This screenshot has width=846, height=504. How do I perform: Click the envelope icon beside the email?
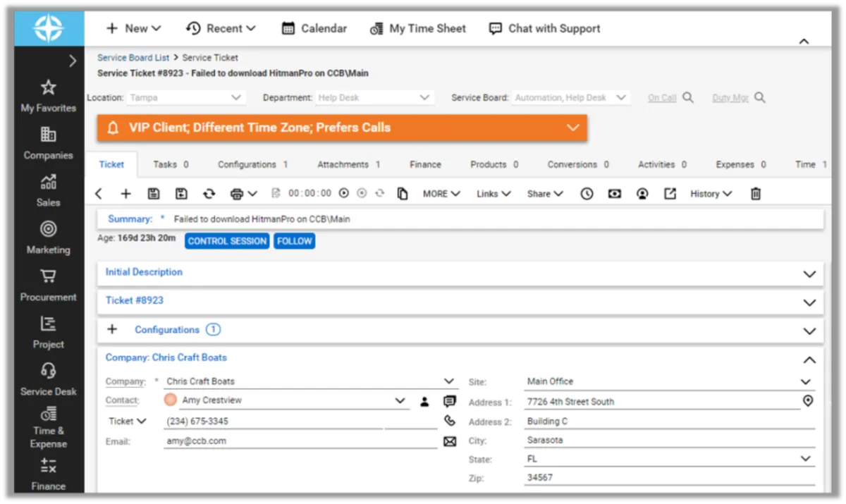pyautogui.click(x=450, y=441)
